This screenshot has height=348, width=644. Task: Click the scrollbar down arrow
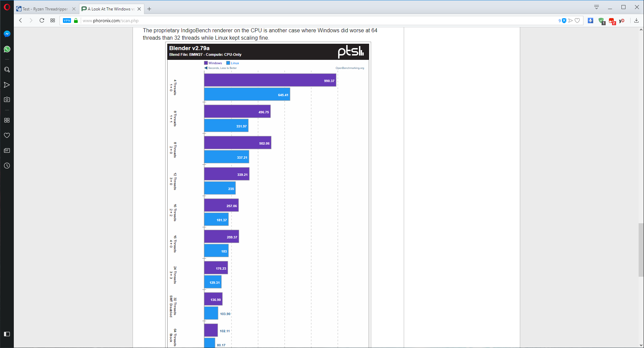pyautogui.click(x=641, y=345)
